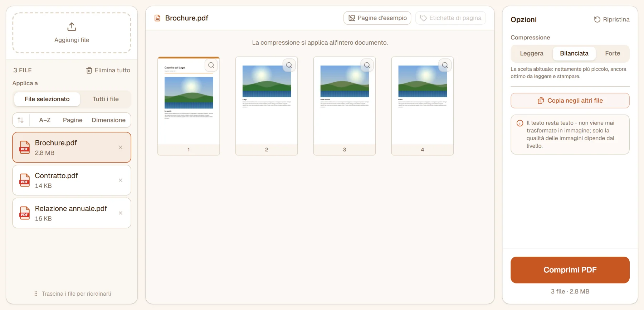Click the 'Compressione' section label
This screenshot has height=310, width=644.
(530, 38)
